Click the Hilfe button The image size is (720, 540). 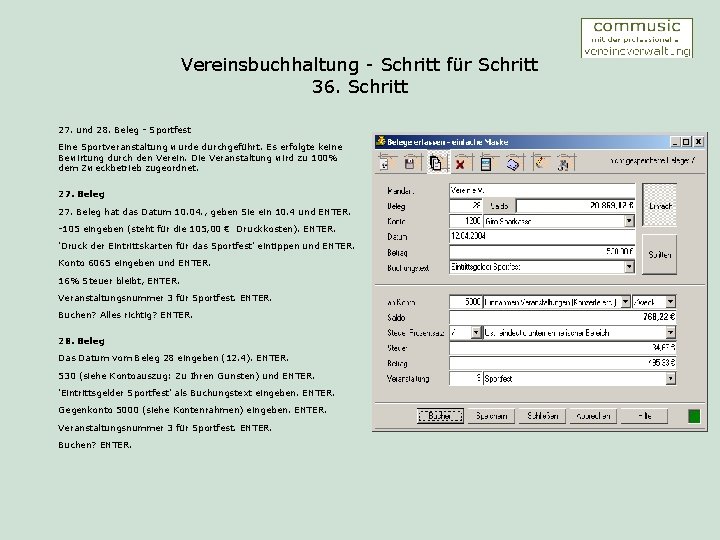point(644,416)
